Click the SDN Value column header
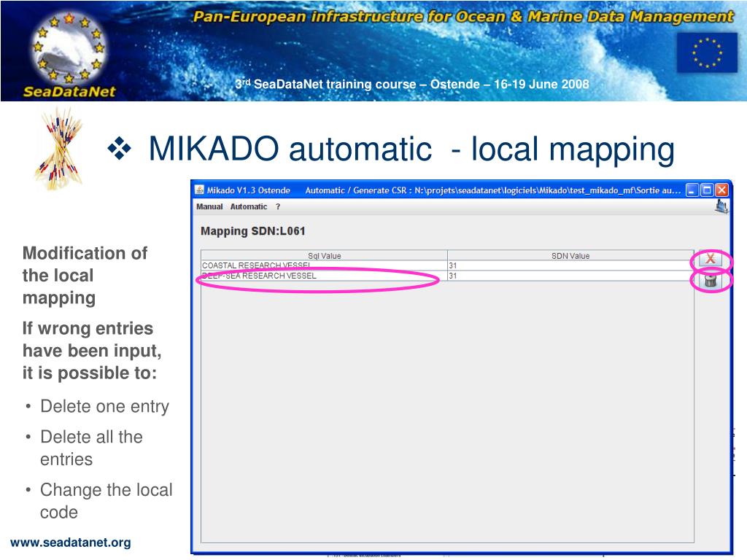The image size is (747, 560). point(570,256)
